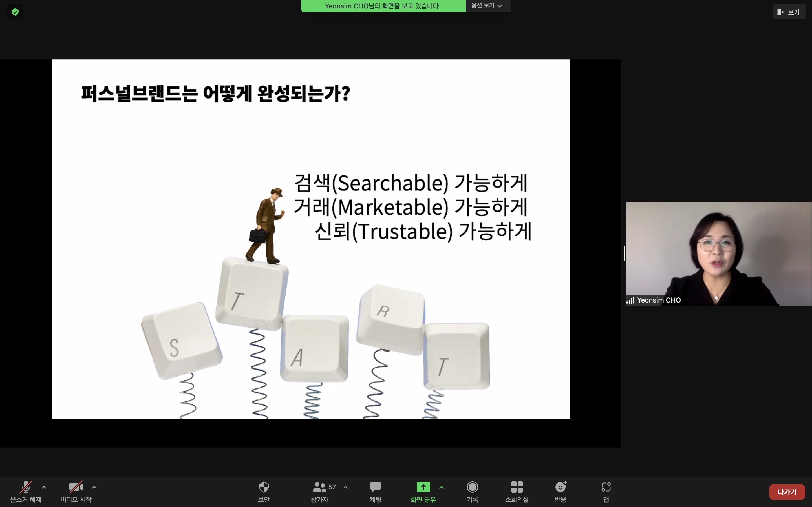Expand the arrow next to participants count

coord(346,487)
